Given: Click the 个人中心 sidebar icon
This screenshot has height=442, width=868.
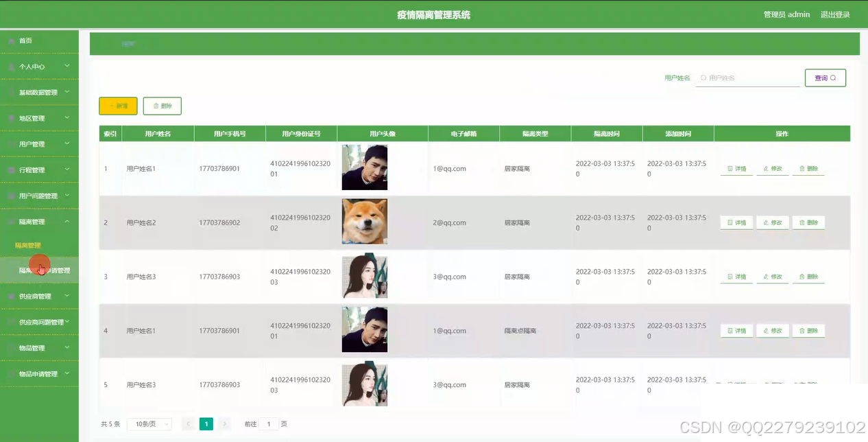Looking at the screenshot, I should point(10,67).
